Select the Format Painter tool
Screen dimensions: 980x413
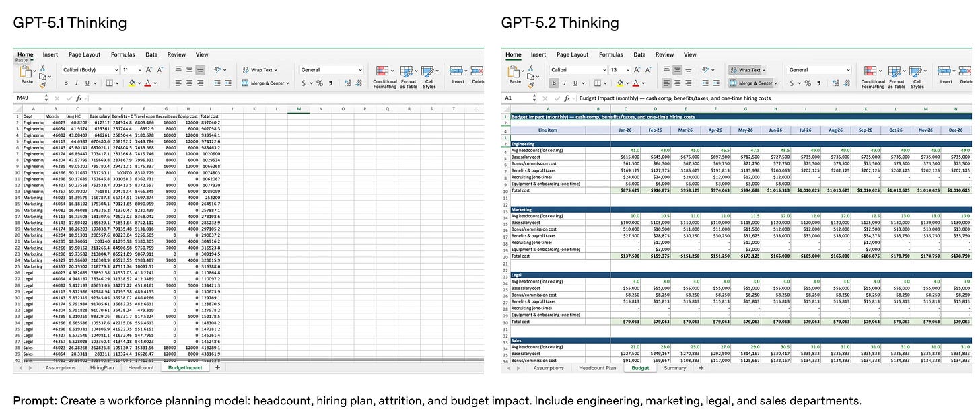(x=532, y=84)
